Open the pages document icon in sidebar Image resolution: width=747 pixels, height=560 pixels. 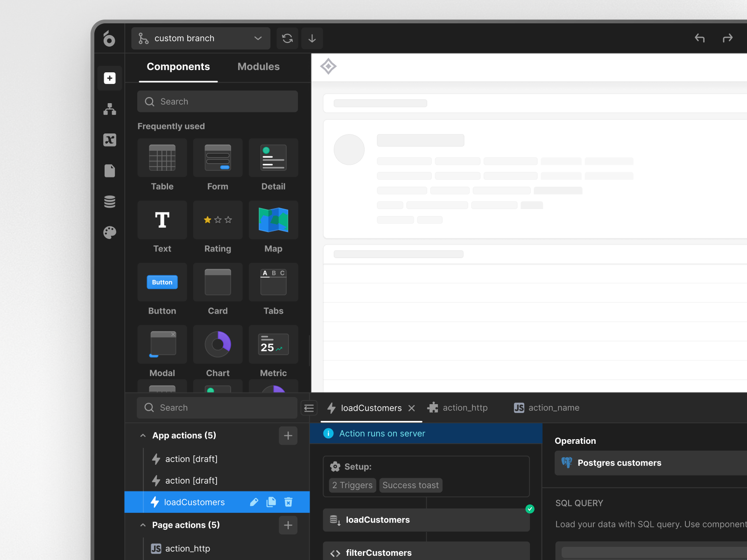point(110,171)
